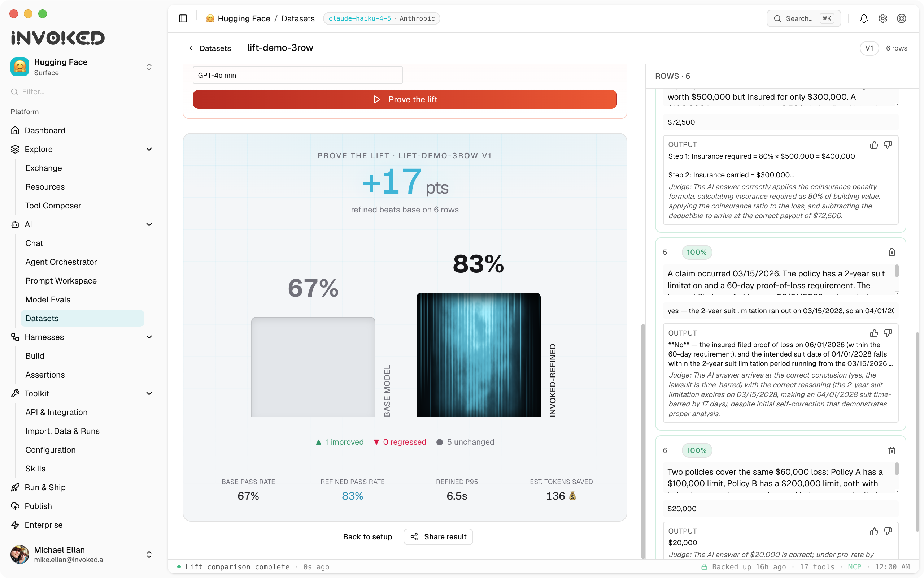The image size is (924, 578).
Task: Focus the top Search box
Action: (x=803, y=18)
